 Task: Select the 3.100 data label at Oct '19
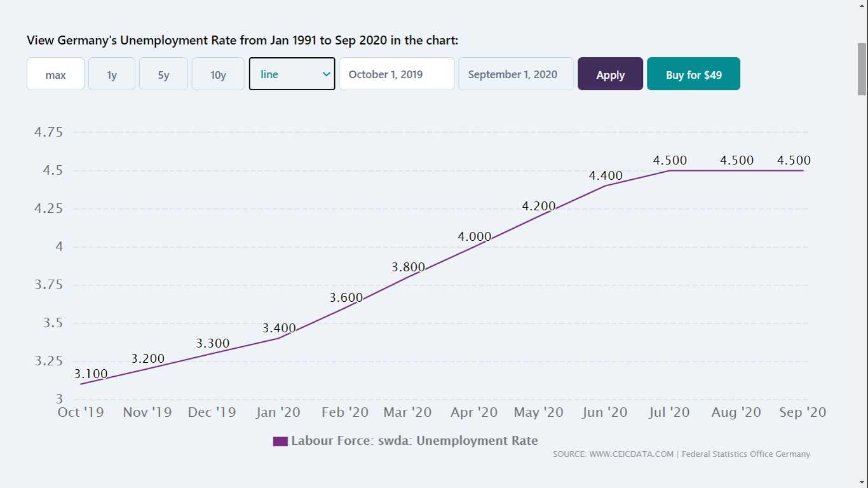[x=91, y=374]
